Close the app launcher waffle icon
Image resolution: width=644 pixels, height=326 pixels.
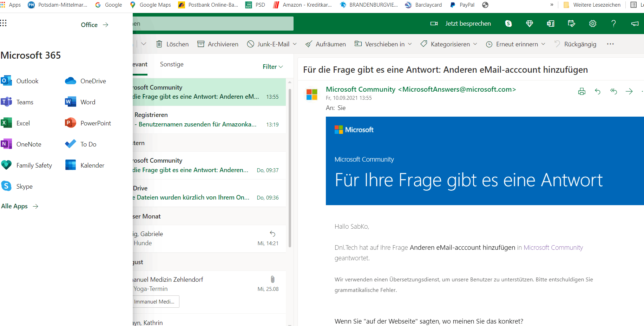(x=4, y=23)
